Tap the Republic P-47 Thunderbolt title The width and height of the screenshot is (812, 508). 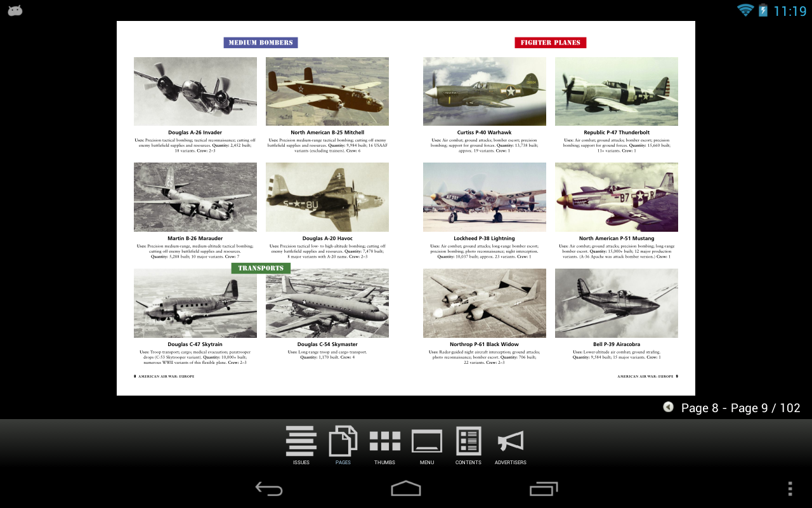pos(617,133)
